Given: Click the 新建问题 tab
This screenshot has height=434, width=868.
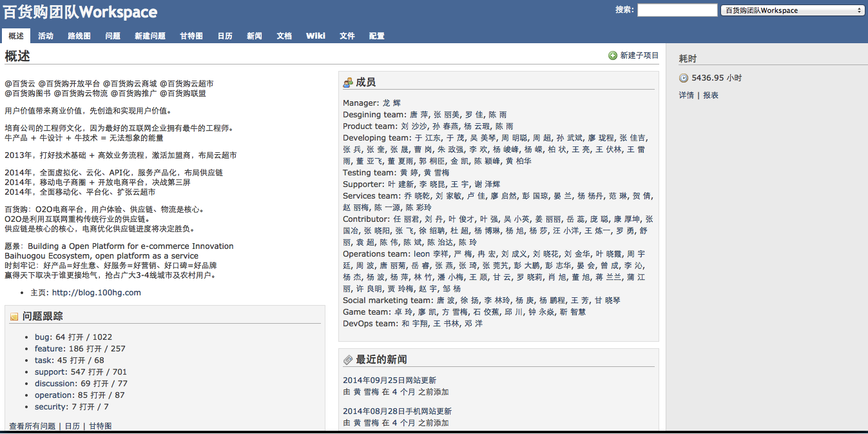Looking at the screenshot, I should coord(150,36).
